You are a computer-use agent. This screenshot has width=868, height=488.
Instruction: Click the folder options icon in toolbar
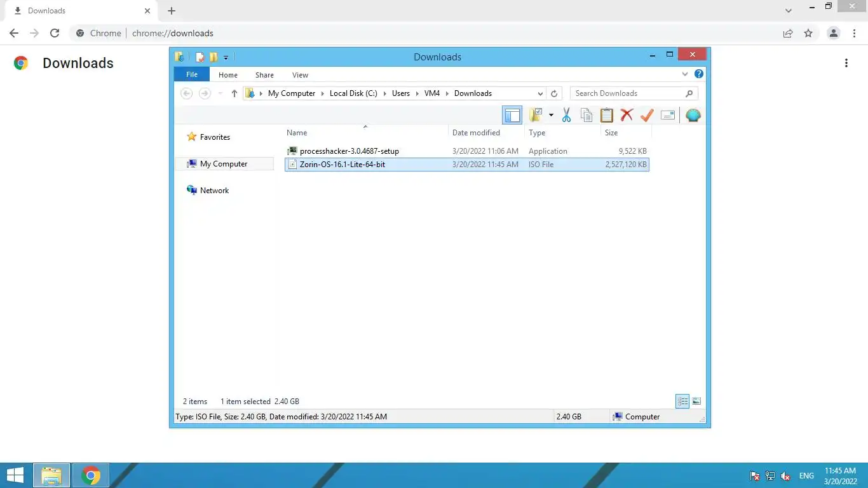(x=536, y=115)
